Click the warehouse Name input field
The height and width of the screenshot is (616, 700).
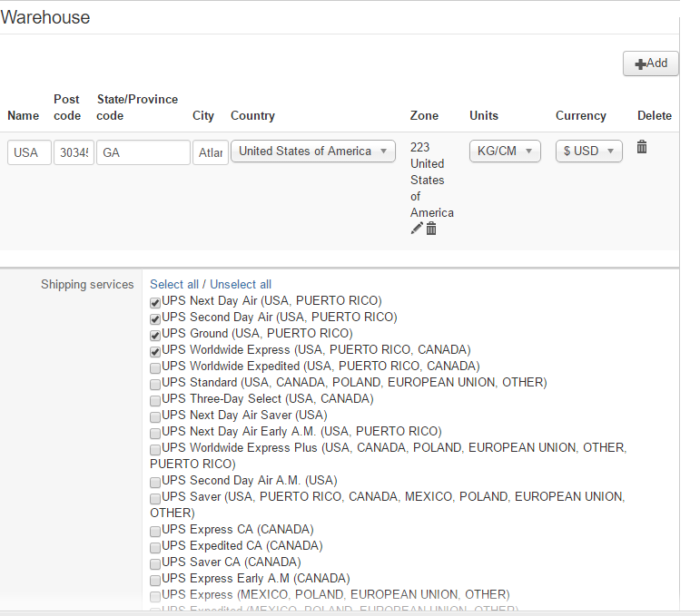(x=29, y=152)
